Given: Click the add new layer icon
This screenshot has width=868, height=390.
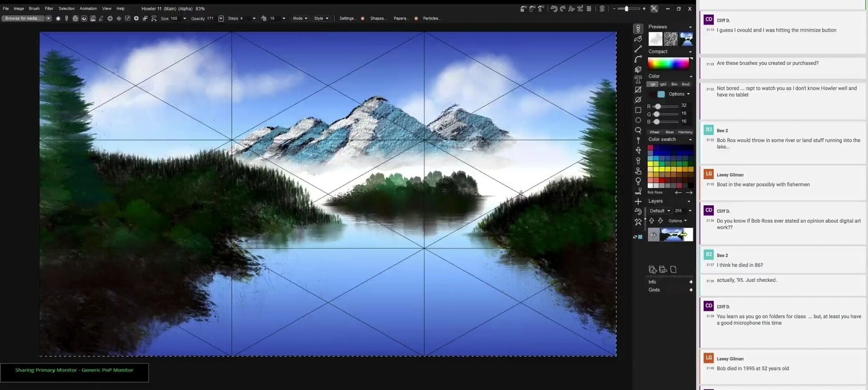Looking at the screenshot, I should click(653, 269).
